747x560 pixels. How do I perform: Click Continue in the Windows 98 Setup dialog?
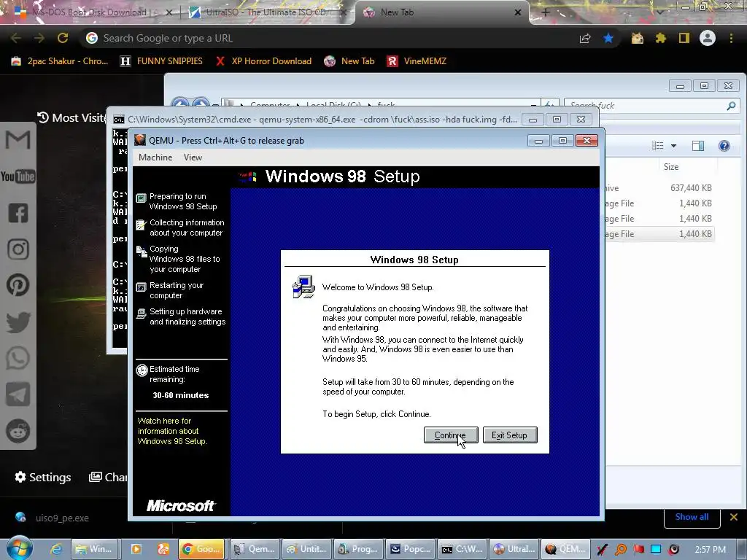pos(451,435)
